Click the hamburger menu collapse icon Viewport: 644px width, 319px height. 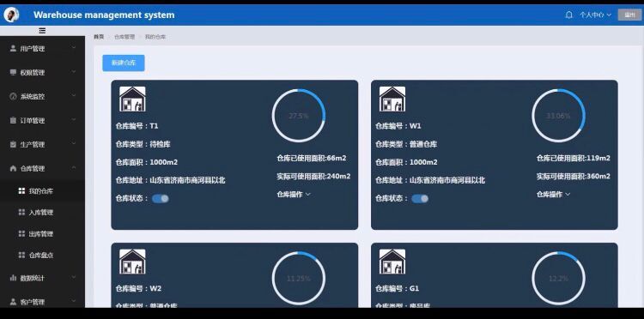click(x=42, y=31)
